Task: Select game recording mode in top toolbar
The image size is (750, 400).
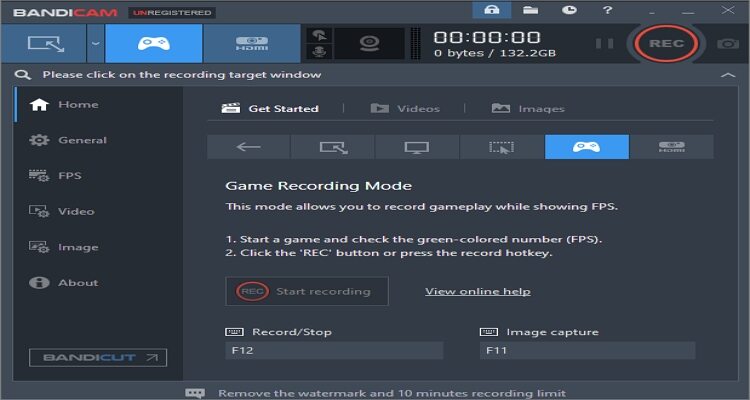Action: (x=154, y=44)
